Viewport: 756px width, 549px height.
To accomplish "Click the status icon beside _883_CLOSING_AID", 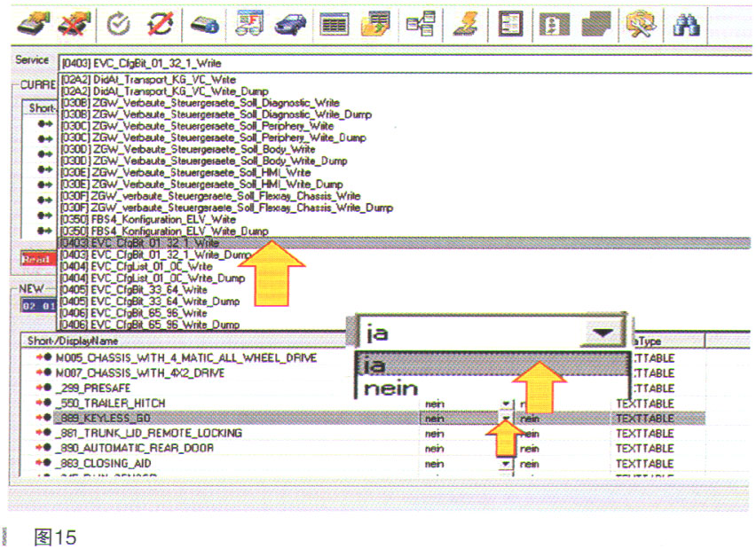I will pyautogui.click(x=44, y=463).
